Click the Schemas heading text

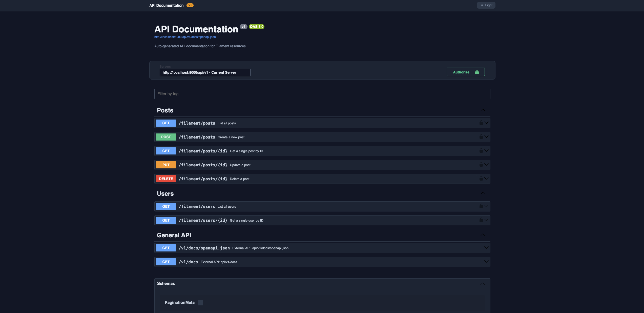coord(166,283)
